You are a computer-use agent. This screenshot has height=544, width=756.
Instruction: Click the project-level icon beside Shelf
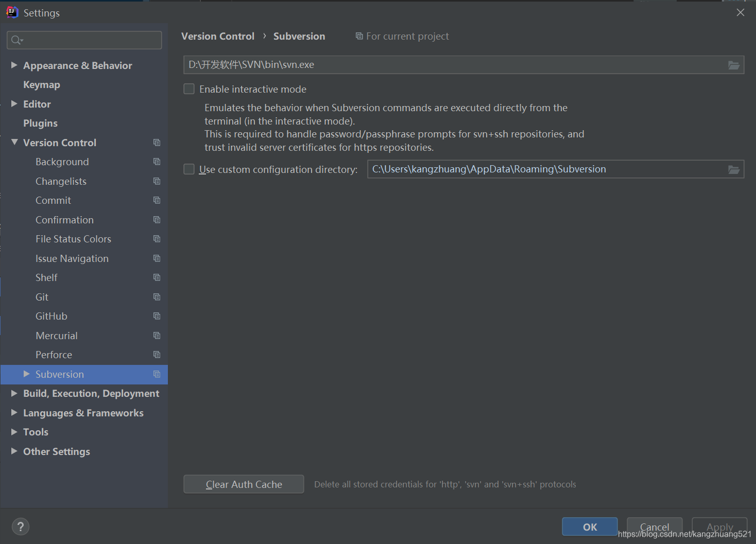[157, 277]
